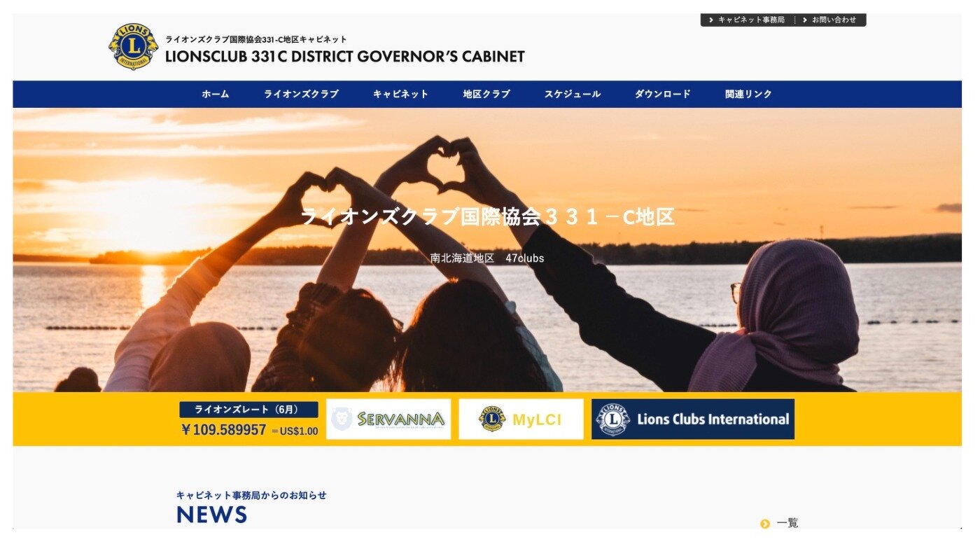
Task: Click the lion icon in SERVANNA banner
Action: tap(342, 419)
